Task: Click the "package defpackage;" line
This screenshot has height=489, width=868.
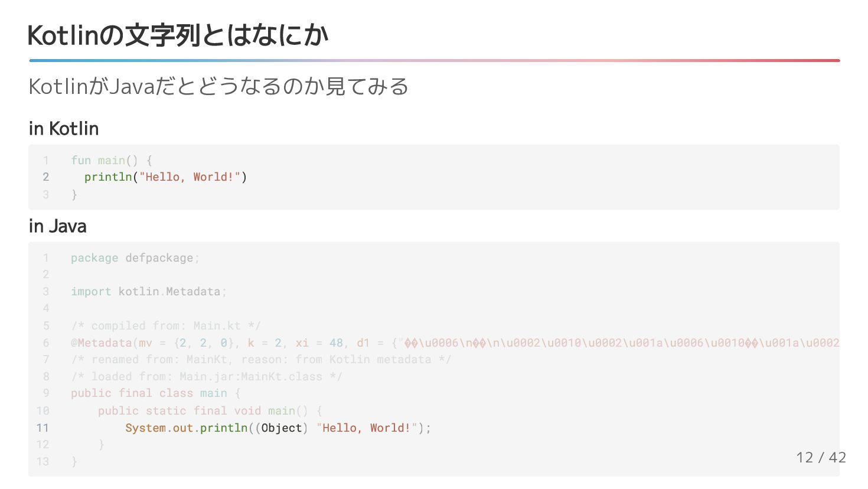Action: tap(135, 258)
